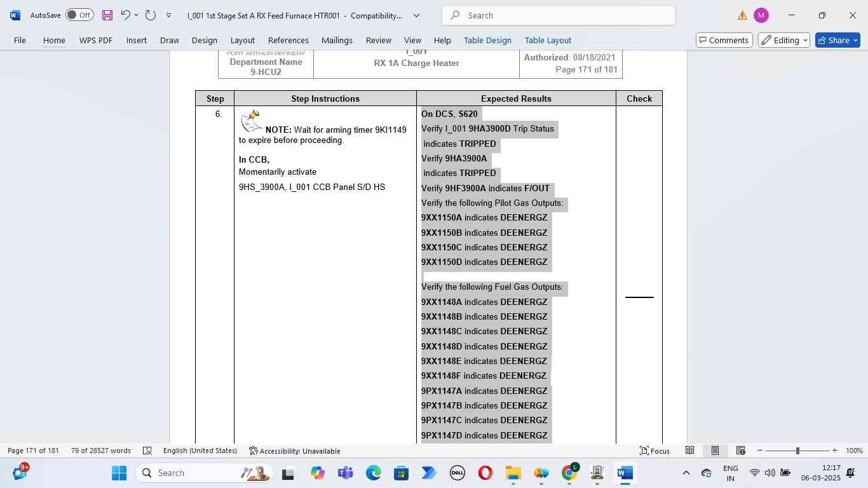Open the Dell app from taskbar
This screenshot has width=868, height=488.
point(457,473)
